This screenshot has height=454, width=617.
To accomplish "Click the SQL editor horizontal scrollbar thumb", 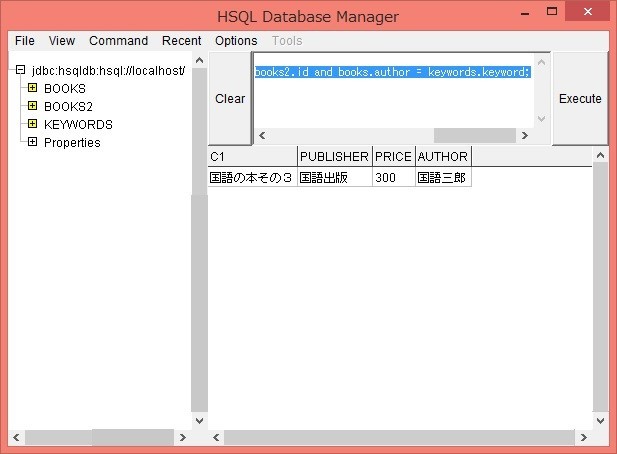I will point(475,135).
